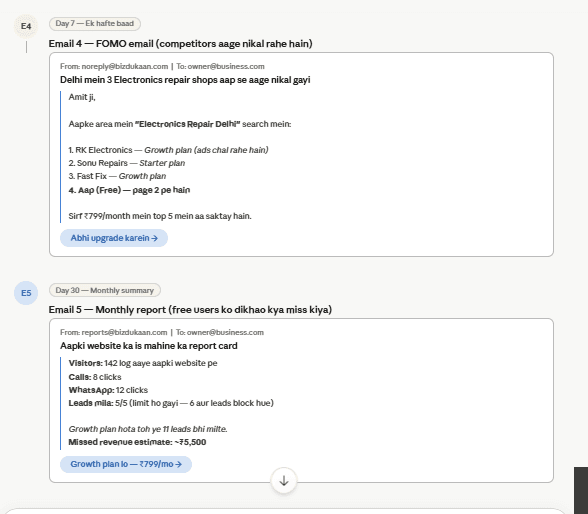Click the E4 timeline badge
This screenshot has width=588, height=514.
(26, 26)
